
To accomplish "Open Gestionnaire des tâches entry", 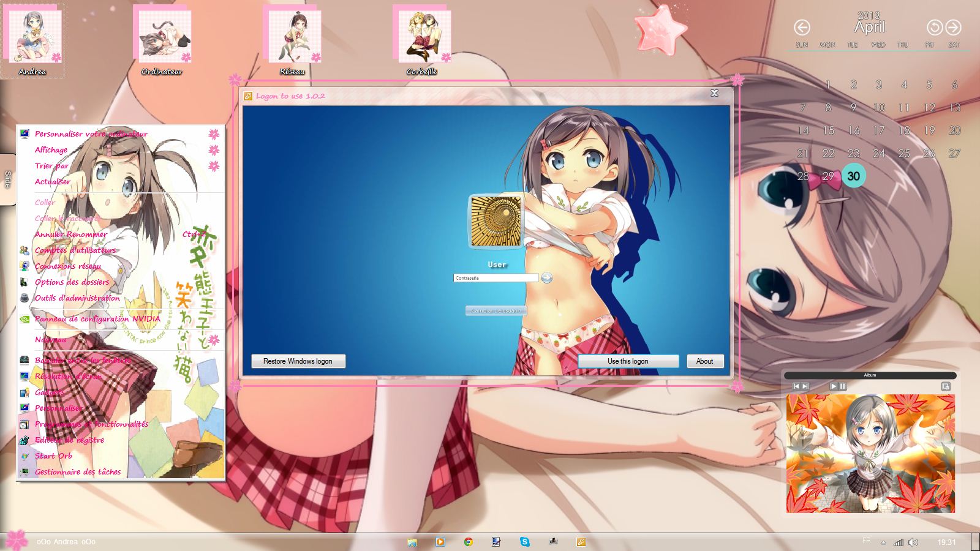I will pos(121,471).
